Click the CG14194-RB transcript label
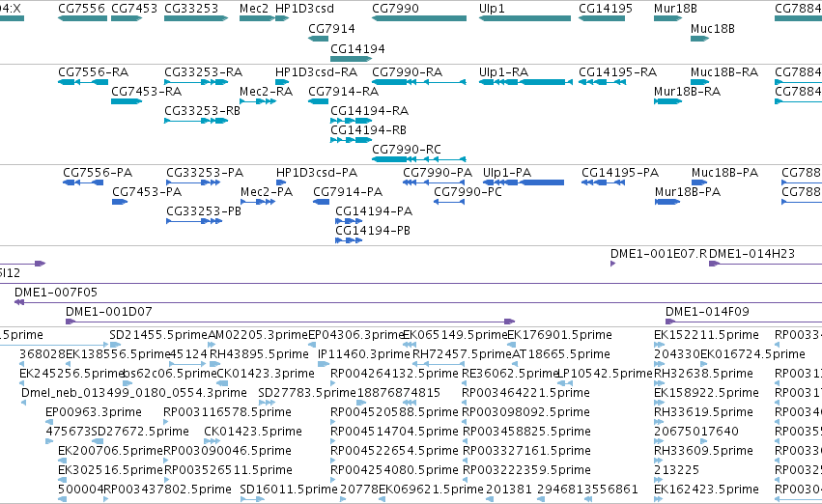 click(x=369, y=130)
